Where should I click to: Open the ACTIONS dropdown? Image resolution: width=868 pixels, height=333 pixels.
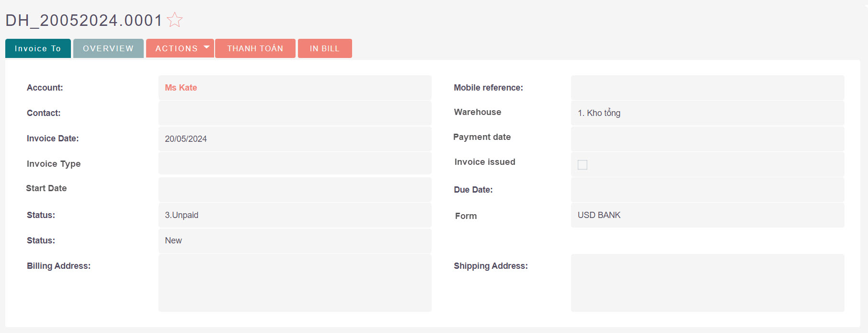tap(180, 48)
